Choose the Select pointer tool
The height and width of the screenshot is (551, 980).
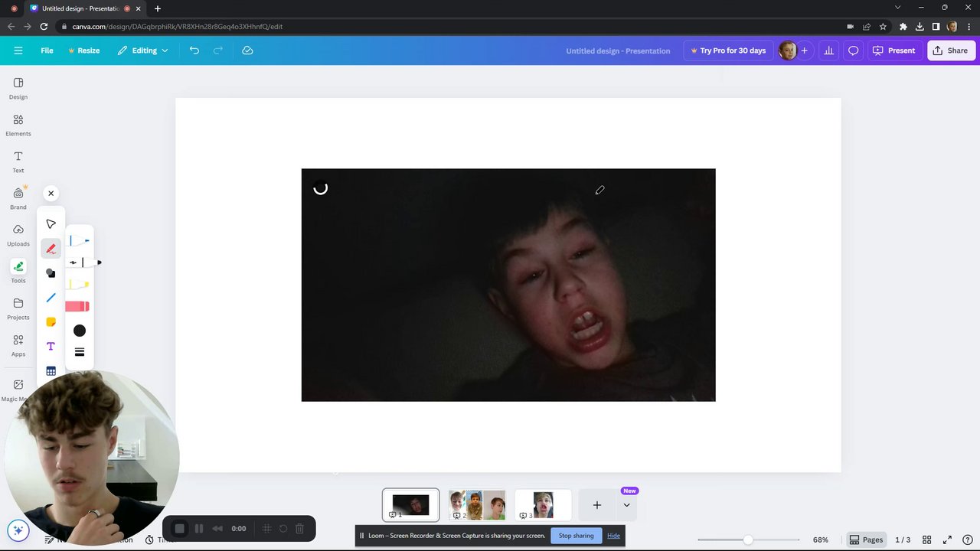coord(51,224)
